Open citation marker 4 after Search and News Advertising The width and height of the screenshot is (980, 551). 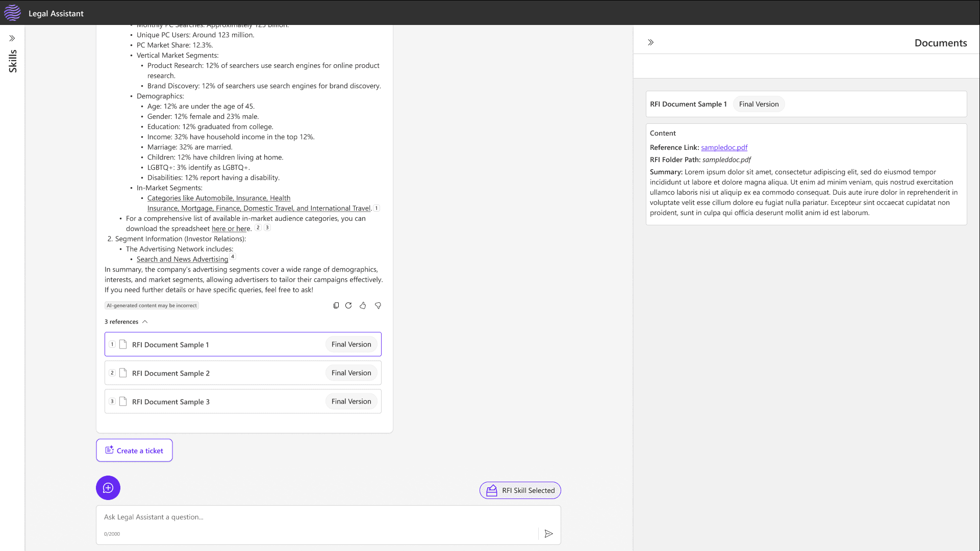tap(233, 256)
